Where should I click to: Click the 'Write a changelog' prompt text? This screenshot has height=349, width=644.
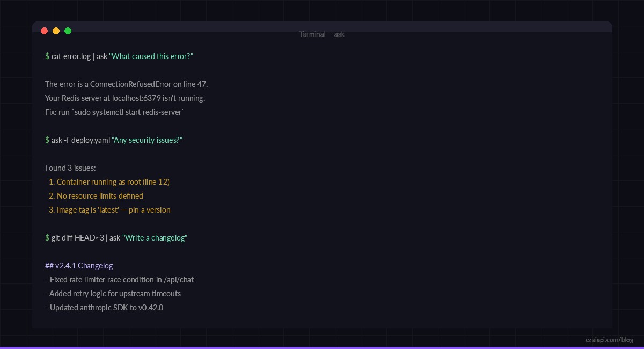[x=155, y=237]
